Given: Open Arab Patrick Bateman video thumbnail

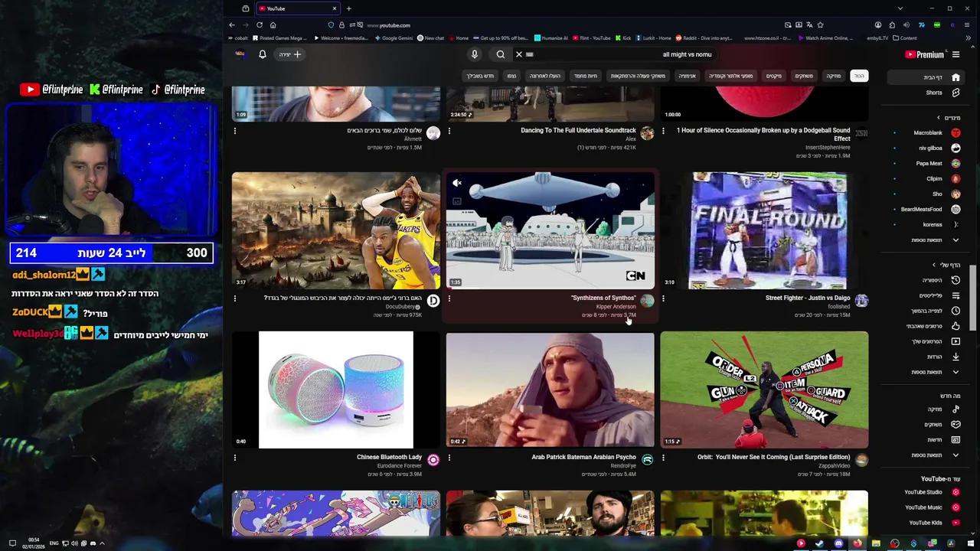Looking at the screenshot, I should pos(550,390).
